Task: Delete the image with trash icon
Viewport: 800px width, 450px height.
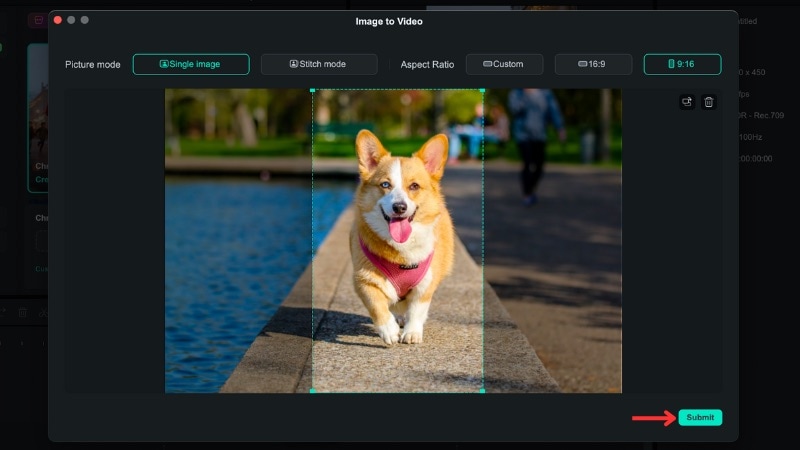Action: point(709,102)
